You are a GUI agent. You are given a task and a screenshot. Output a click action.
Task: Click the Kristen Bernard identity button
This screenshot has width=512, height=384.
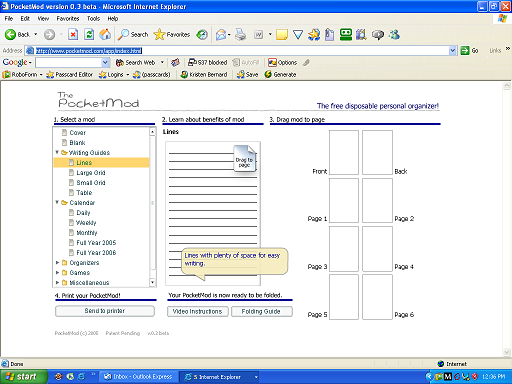[x=204, y=75]
